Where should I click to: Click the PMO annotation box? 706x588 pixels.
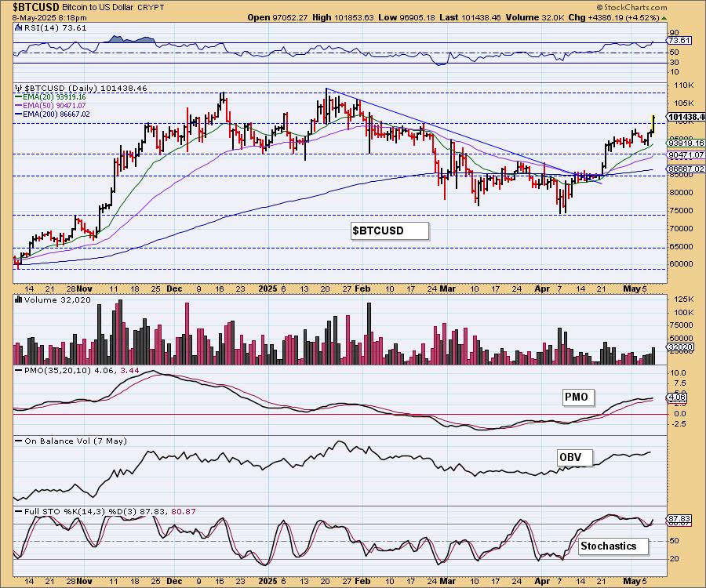[579, 397]
